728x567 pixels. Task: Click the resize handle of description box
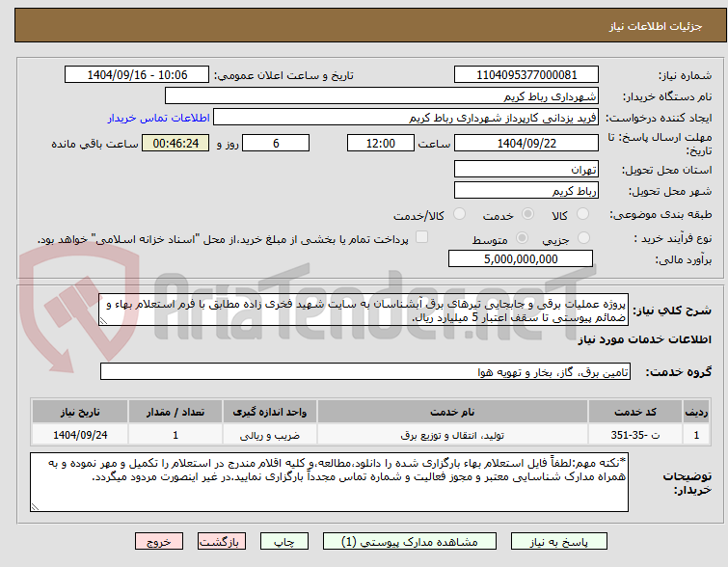[103, 321]
